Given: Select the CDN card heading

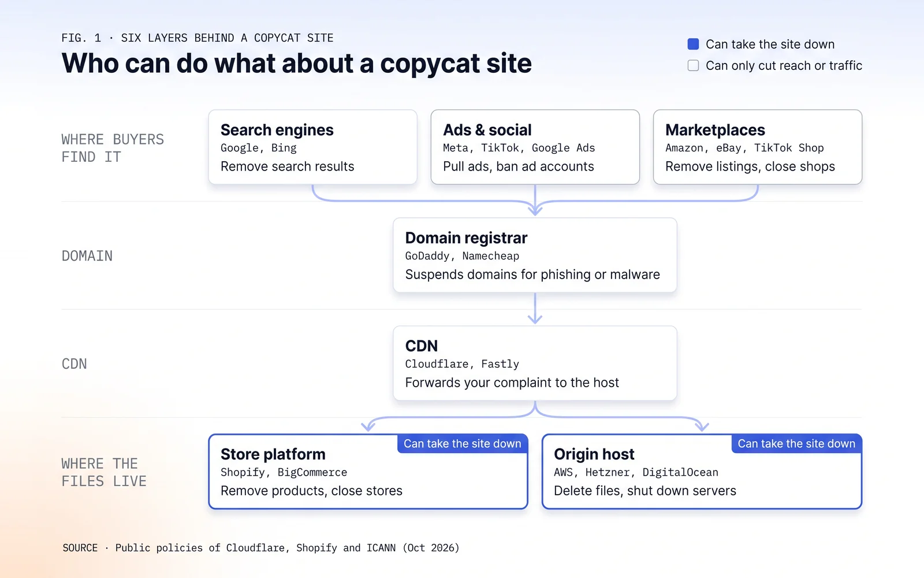Looking at the screenshot, I should click(422, 346).
